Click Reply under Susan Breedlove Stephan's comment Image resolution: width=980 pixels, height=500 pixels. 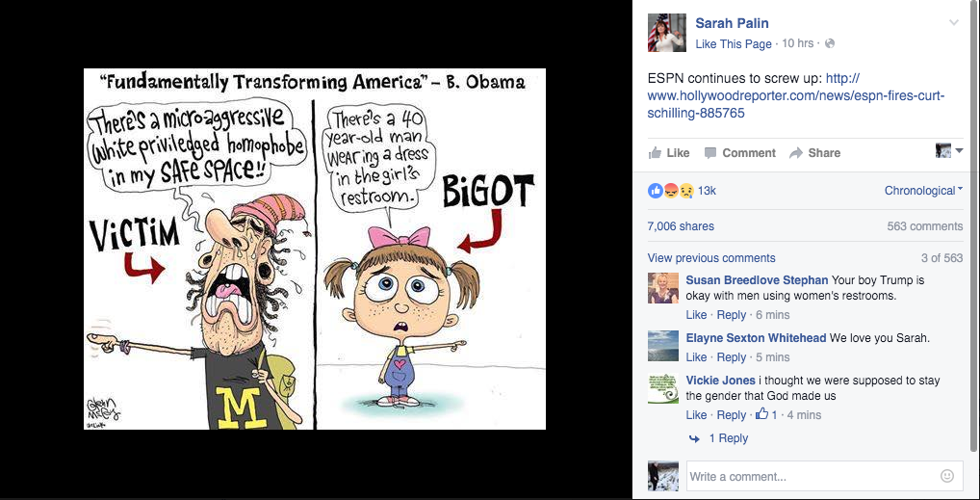click(732, 315)
